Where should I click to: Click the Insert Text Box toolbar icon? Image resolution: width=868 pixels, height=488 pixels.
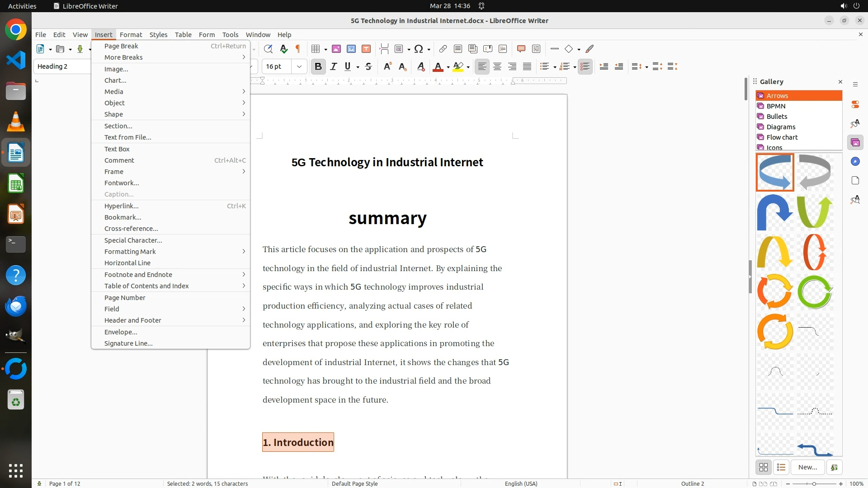366,49
